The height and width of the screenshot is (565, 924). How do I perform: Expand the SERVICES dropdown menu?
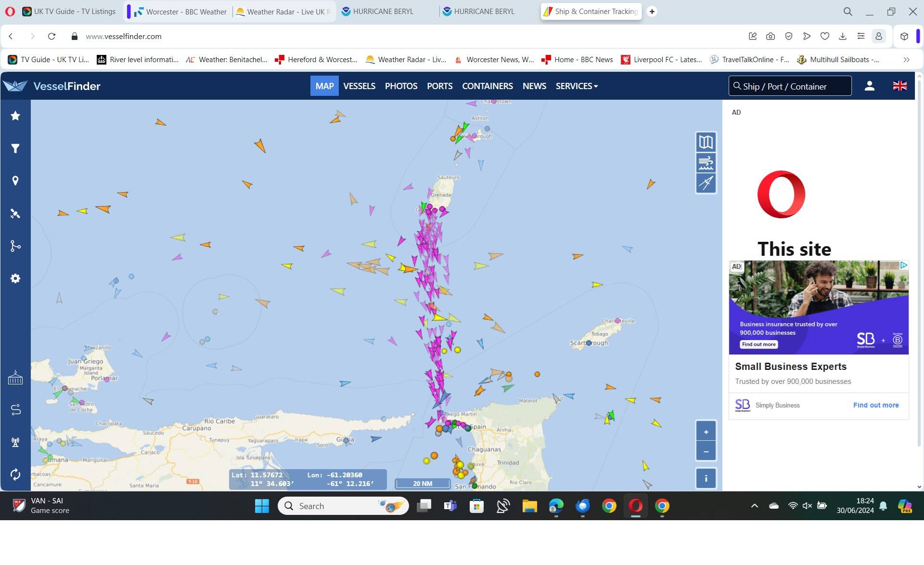pos(577,86)
